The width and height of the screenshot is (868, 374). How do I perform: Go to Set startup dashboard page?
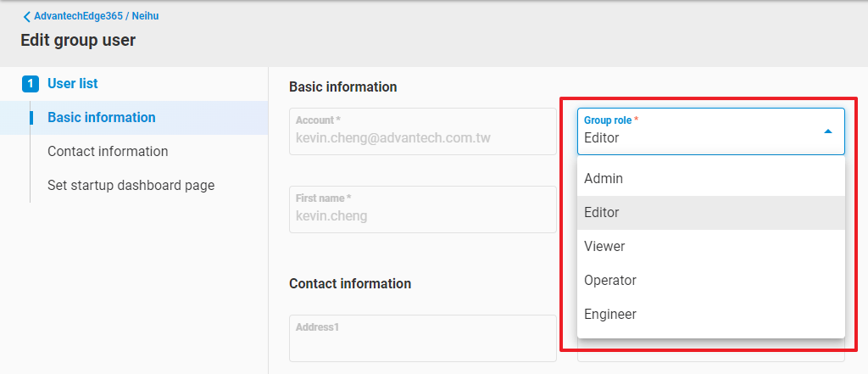coord(131,185)
